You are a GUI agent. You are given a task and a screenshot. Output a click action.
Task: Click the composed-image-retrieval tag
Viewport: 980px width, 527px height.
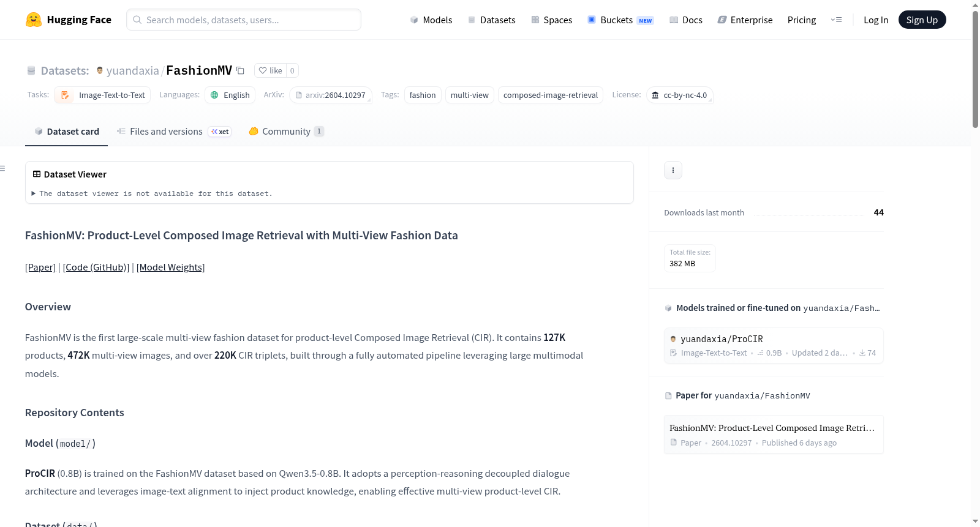[551, 95]
